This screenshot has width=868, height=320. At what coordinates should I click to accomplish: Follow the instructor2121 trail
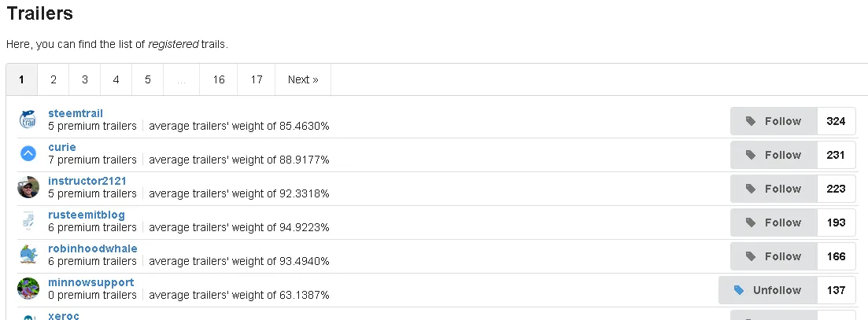click(x=774, y=189)
